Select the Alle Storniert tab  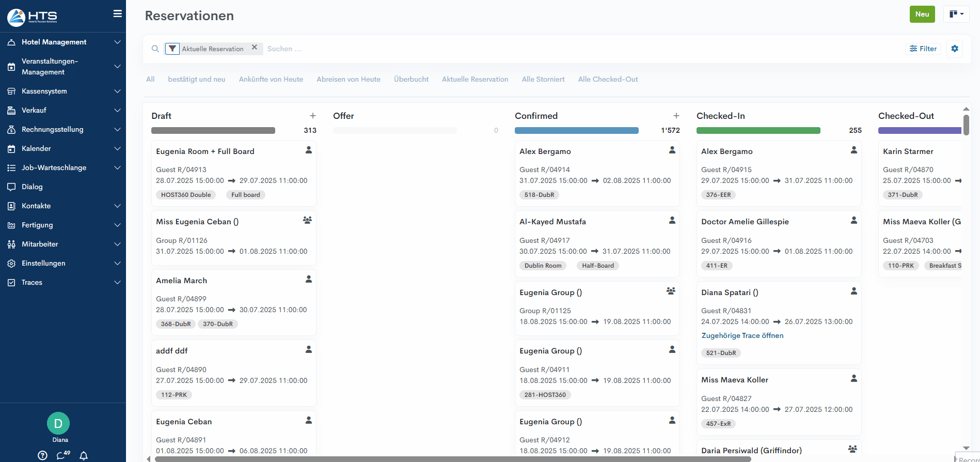(543, 79)
